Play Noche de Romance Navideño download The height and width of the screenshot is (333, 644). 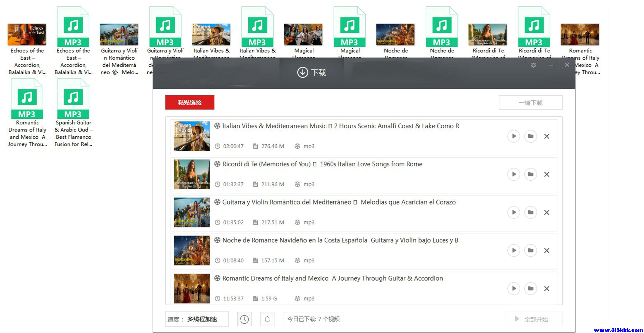[x=513, y=250]
